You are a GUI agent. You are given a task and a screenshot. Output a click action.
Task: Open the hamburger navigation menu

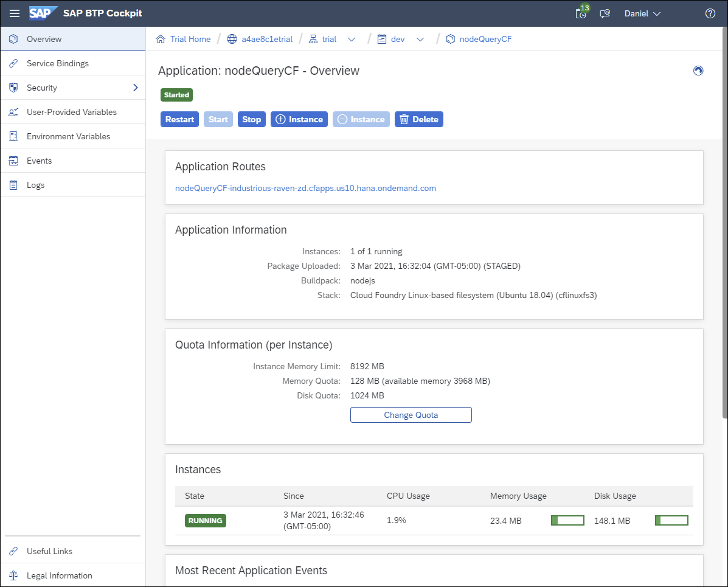15,13
